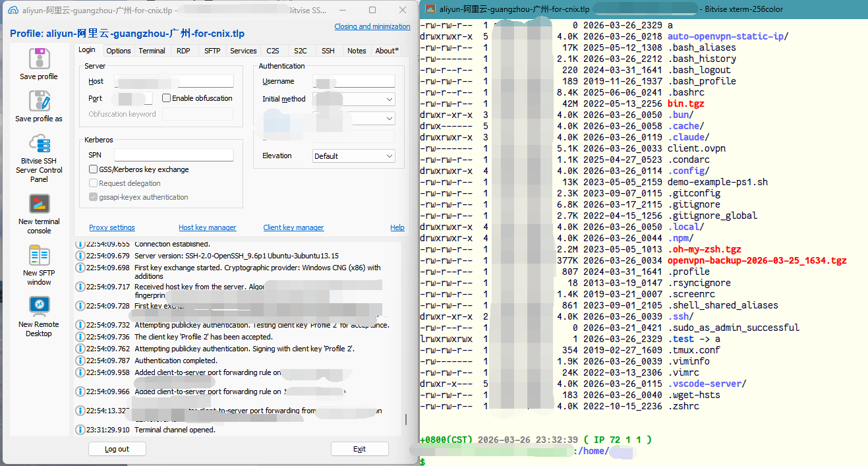Open the Initial method dropdown
This screenshot has width=868, height=466.
(x=353, y=99)
